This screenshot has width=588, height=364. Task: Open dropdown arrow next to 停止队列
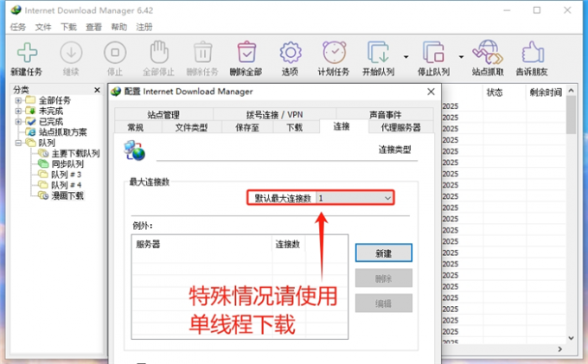click(461, 57)
